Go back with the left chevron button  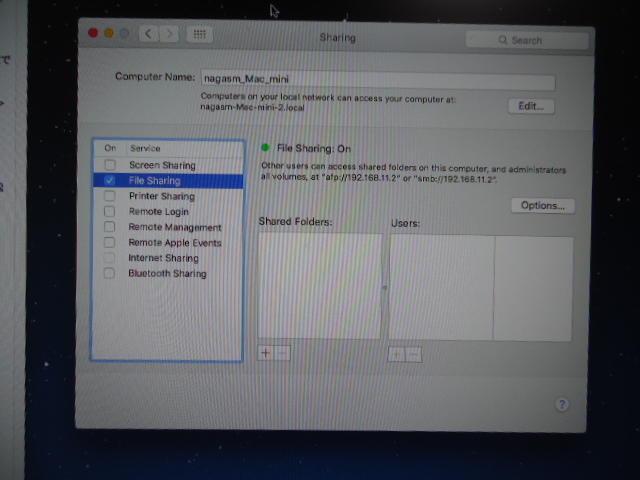pos(149,33)
